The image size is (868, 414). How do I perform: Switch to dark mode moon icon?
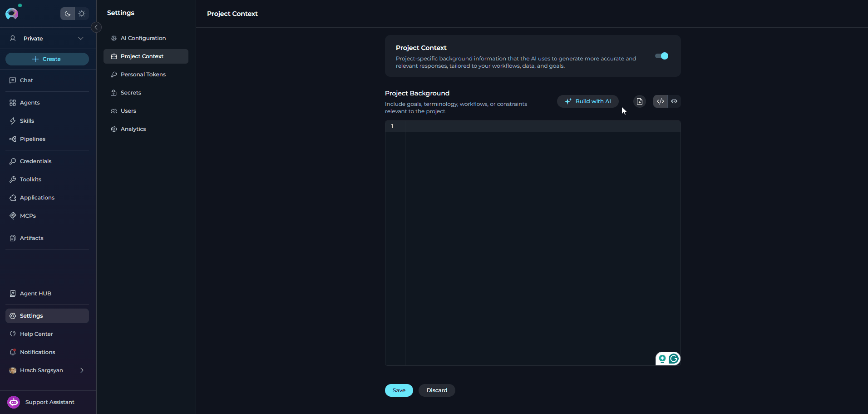coord(68,14)
